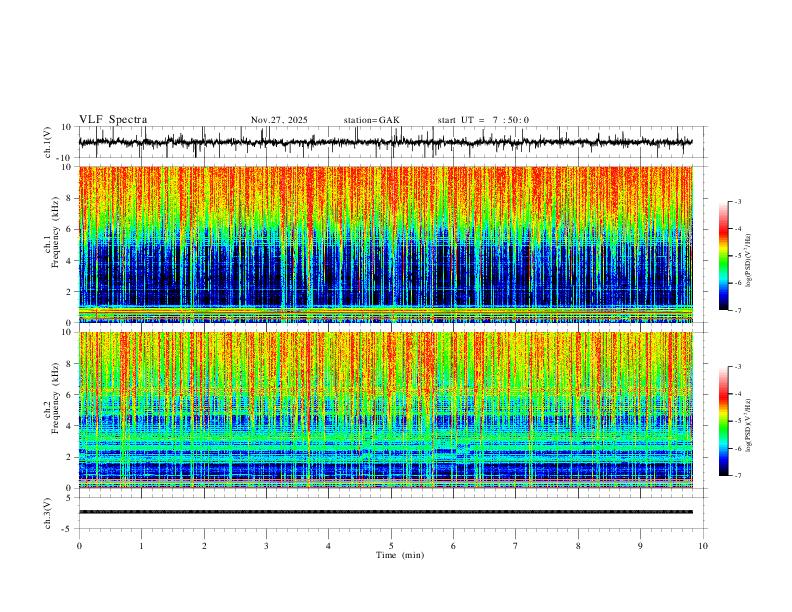Click inside the ch.1 spectrogram panel
Screen dimensions: 792x612
pos(385,244)
